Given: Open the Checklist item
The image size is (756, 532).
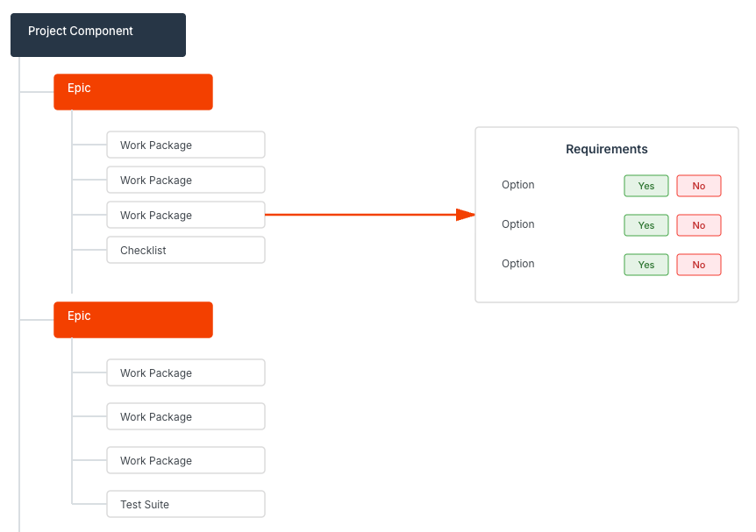Looking at the screenshot, I should [x=185, y=251].
